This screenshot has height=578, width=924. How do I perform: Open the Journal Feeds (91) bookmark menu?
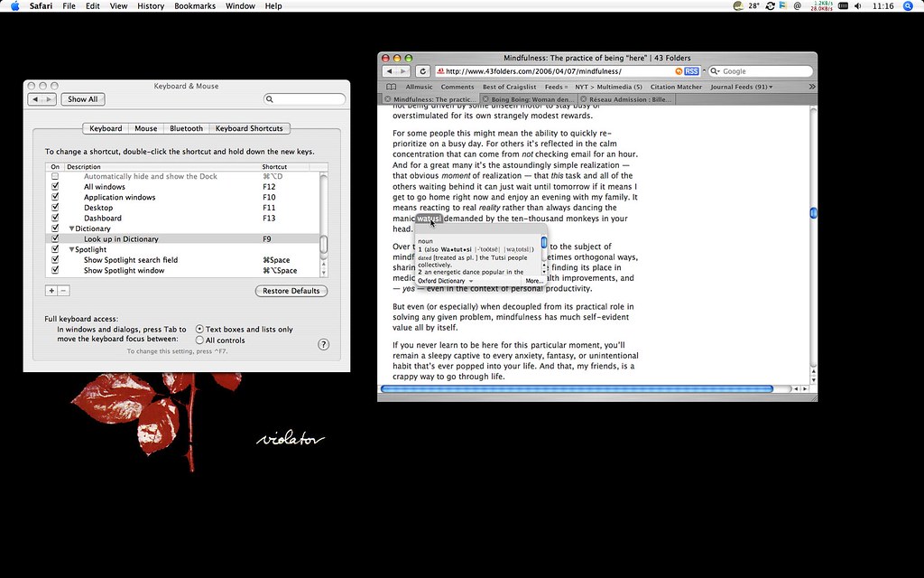pos(742,87)
